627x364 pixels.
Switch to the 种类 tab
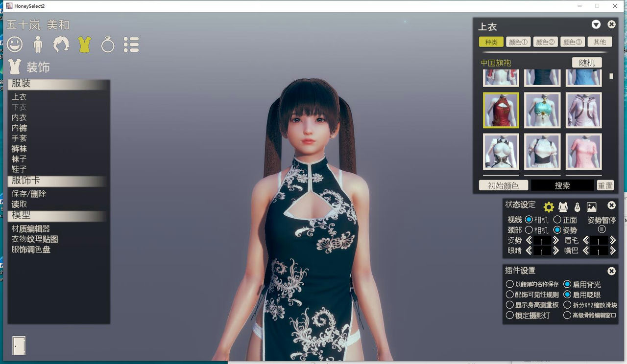(x=491, y=42)
